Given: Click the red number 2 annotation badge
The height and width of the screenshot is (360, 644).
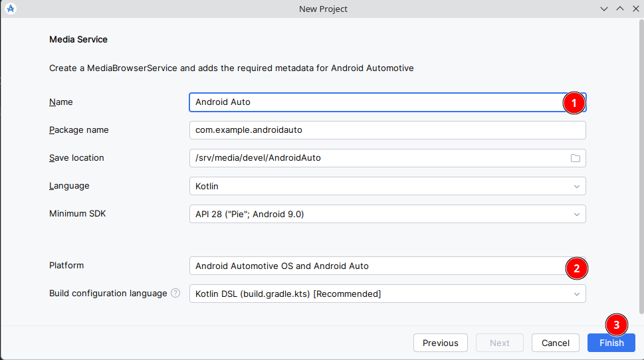Looking at the screenshot, I should [x=576, y=268].
